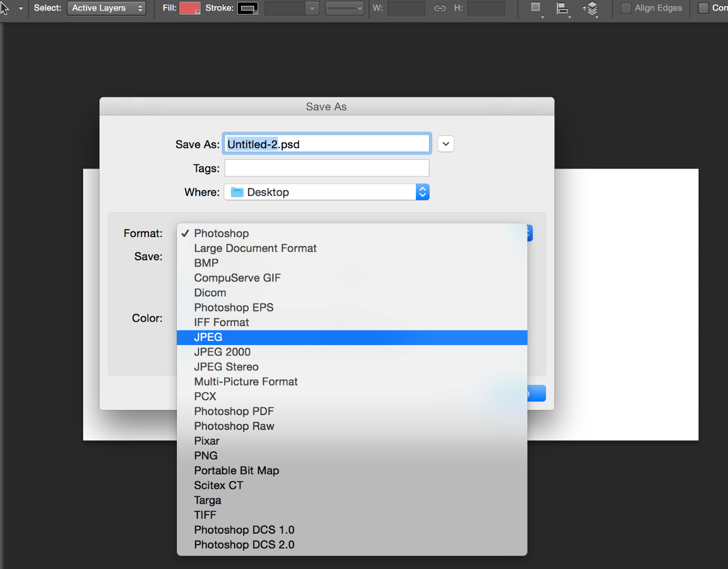The height and width of the screenshot is (569, 728).
Task: Open the Select Active Layers dropdown
Action: 106,8
